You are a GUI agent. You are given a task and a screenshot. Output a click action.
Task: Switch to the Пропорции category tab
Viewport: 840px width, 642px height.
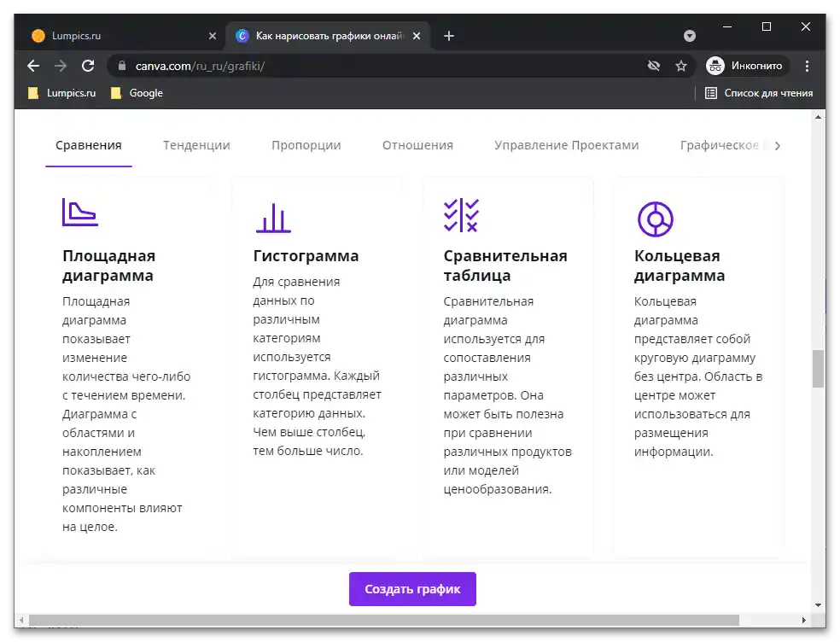pos(306,145)
